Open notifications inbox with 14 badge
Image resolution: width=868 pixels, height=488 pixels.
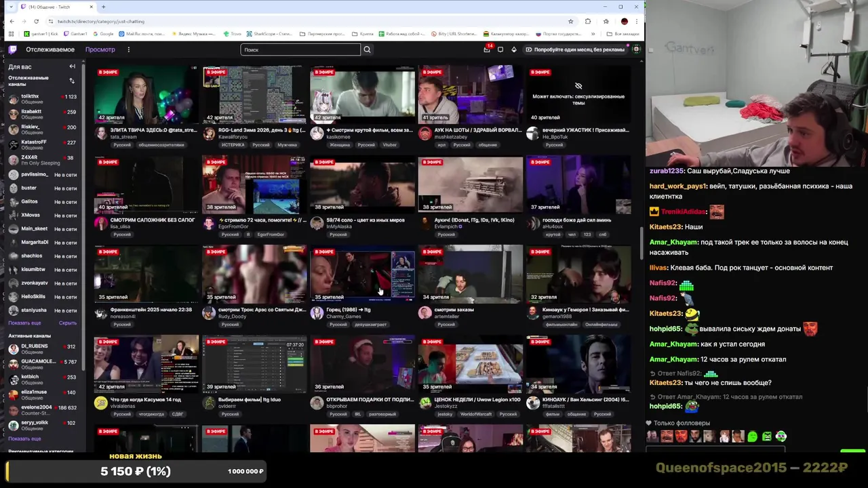tap(486, 49)
